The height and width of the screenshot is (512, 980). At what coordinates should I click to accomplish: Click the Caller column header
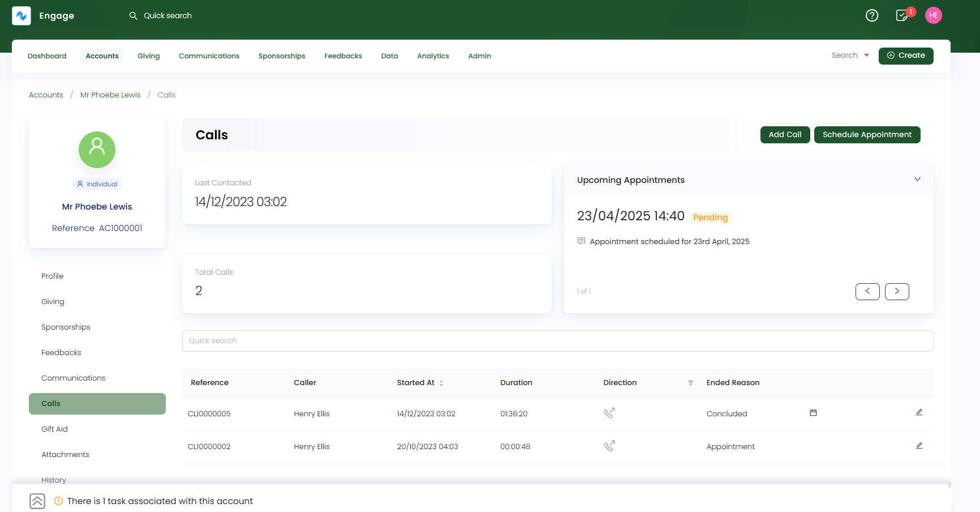[305, 383]
